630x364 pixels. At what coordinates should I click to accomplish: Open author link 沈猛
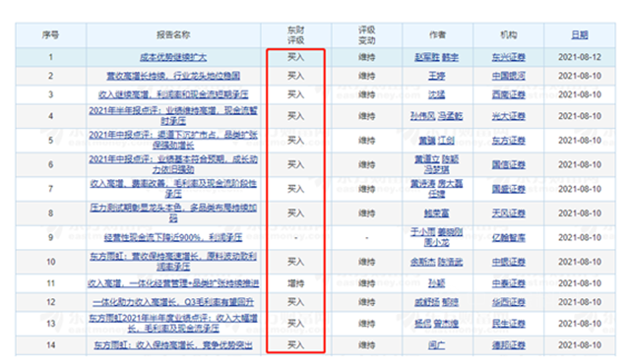click(x=437, y=94)
